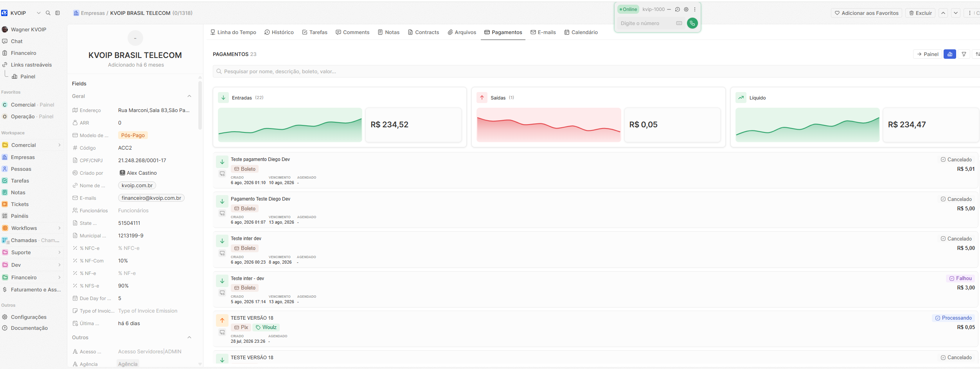Collapse the Geral fields section

pos(189,96)
